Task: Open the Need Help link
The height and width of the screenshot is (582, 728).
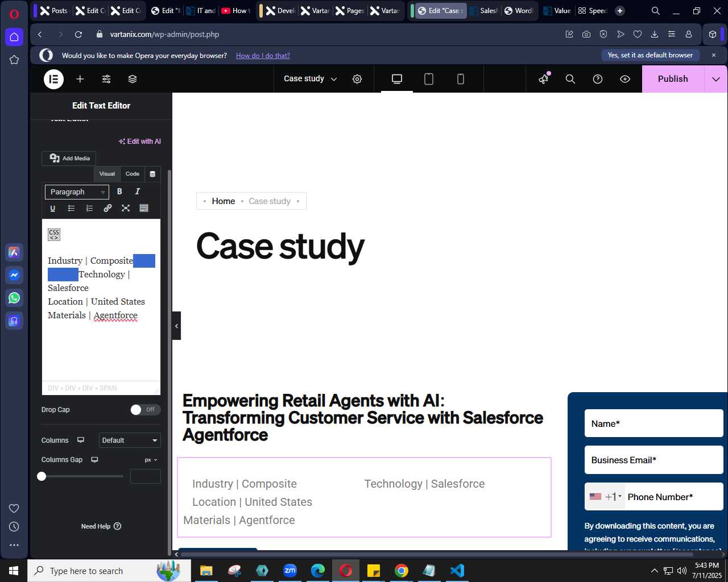Action: [x=101, y=526]
